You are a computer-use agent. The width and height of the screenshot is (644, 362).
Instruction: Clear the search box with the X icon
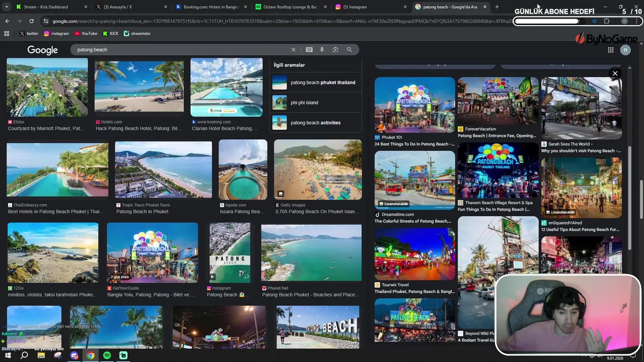point(293,50)
